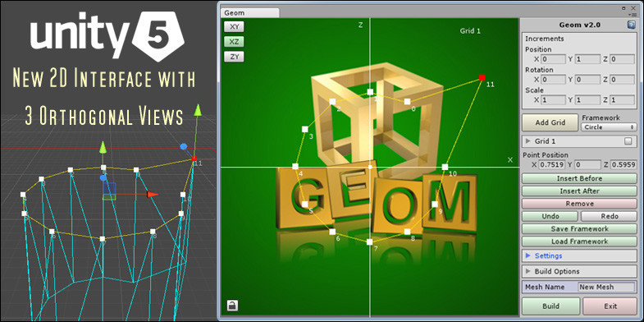Select point 5 handle in Geom viewport
This screenshot has height=322, width=644.
[x=304, y=204]
